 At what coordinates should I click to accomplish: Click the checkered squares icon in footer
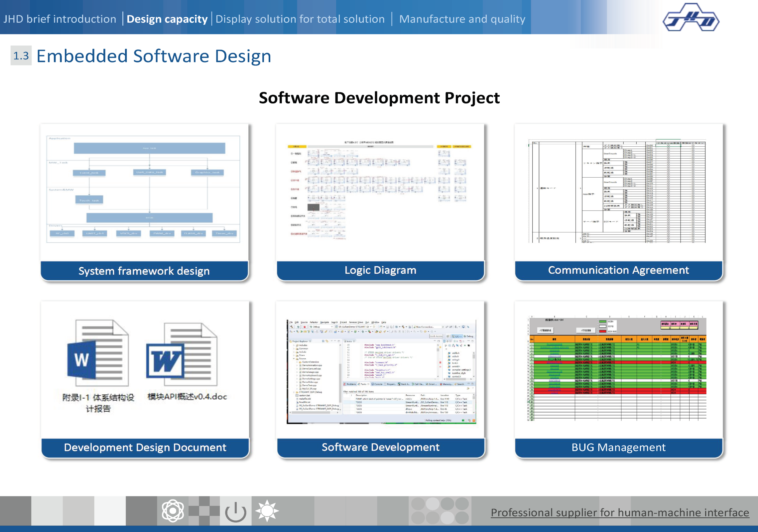click(x=204, y=511)
